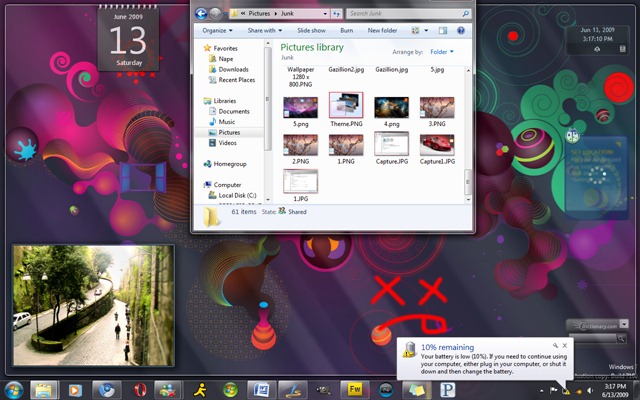Toggle the preview pane icon
Image resolution: width=640 pixels, height=400 pixels.
click(x=443, y=31)
